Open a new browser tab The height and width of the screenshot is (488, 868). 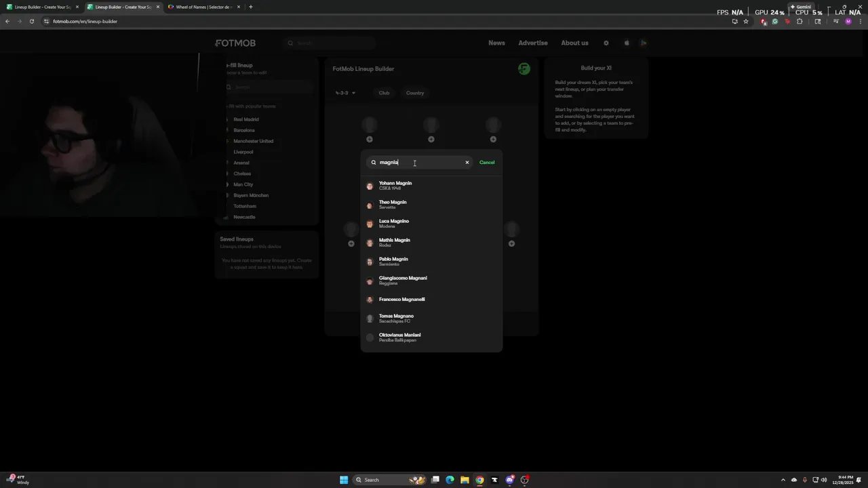tap(250, 7)
